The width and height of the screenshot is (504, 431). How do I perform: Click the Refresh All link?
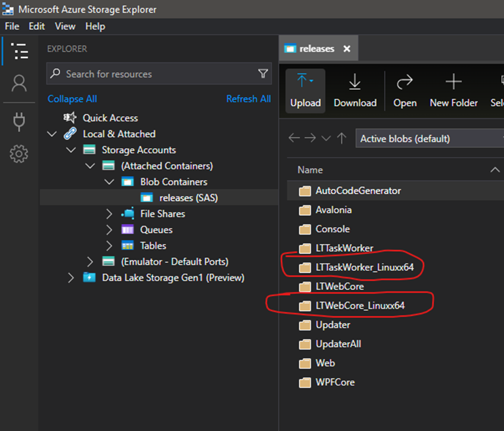click(x=248, y=99)
